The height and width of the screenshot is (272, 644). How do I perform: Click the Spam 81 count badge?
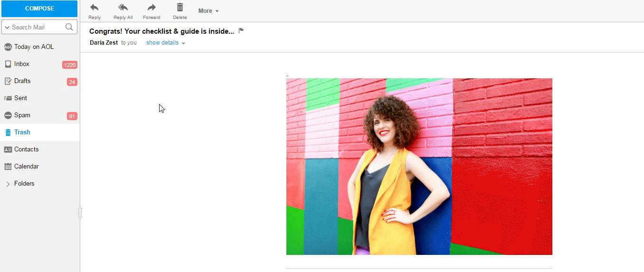click(72, 116)
